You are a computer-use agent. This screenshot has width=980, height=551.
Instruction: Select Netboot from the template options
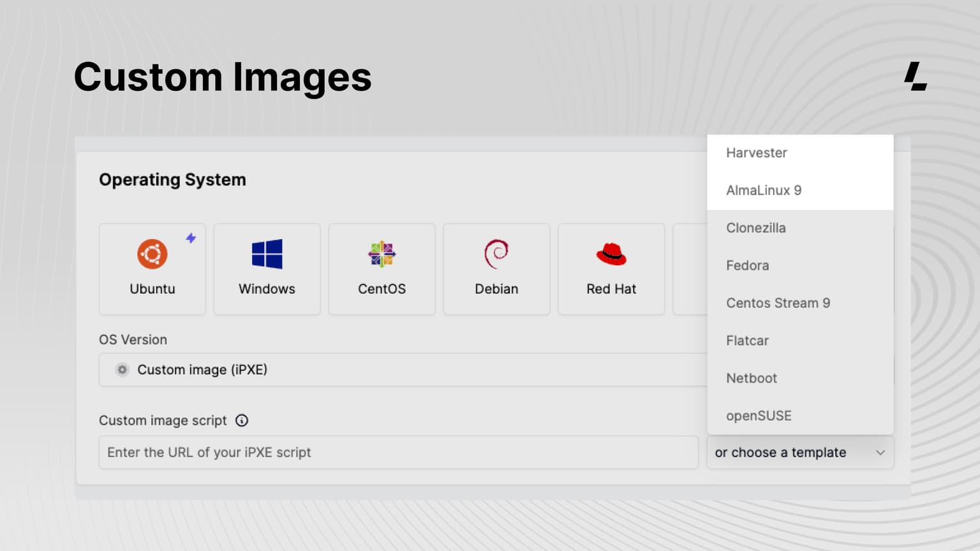(x=751, y=378)
